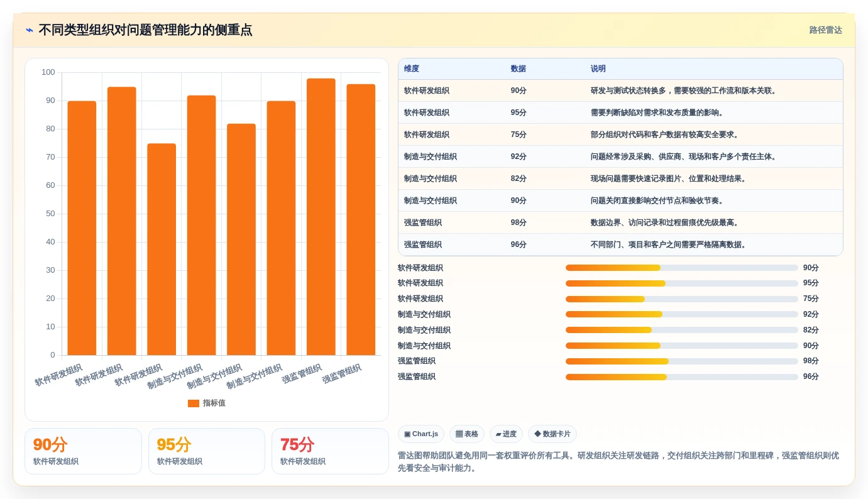
Task: Click the progress bar labeled 98分
Action: pos(682,361)
